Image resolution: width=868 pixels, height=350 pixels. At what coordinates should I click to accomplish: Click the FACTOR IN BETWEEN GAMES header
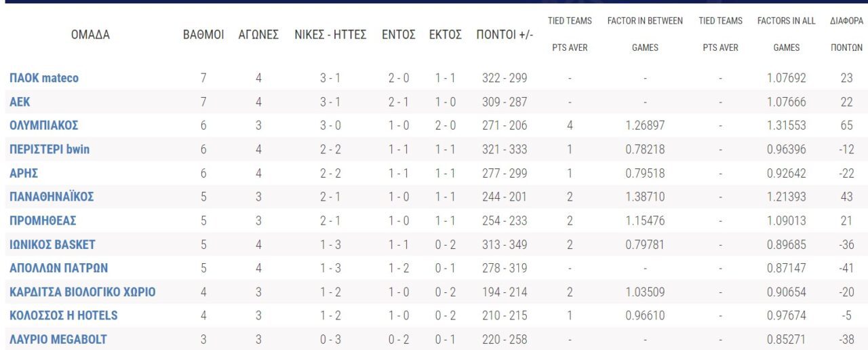[645, 34]
